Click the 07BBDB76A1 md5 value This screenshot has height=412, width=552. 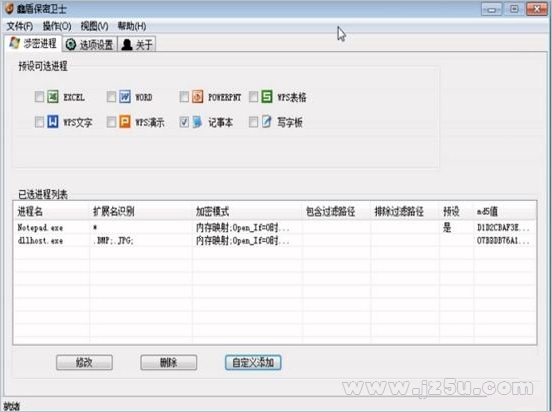coord(503,241)
